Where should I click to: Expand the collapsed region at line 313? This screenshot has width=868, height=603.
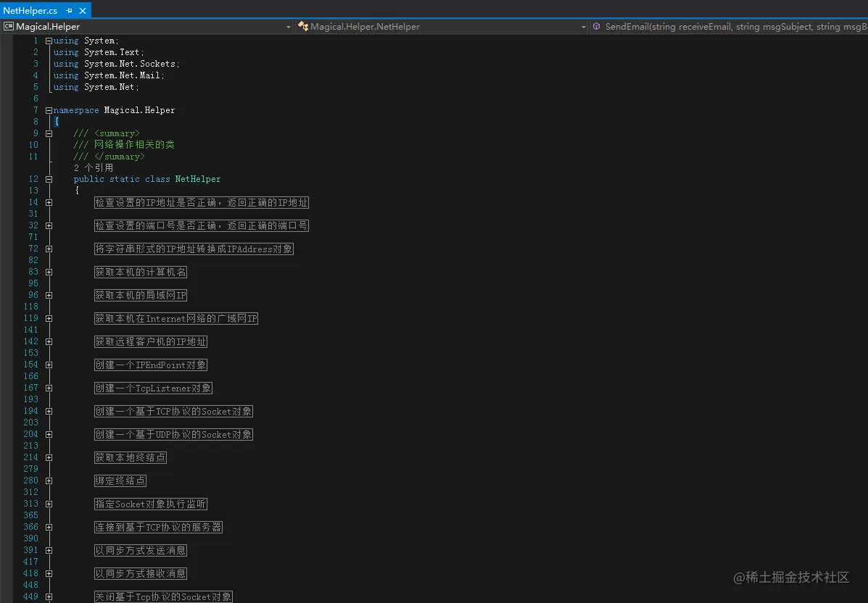(49, 504)
